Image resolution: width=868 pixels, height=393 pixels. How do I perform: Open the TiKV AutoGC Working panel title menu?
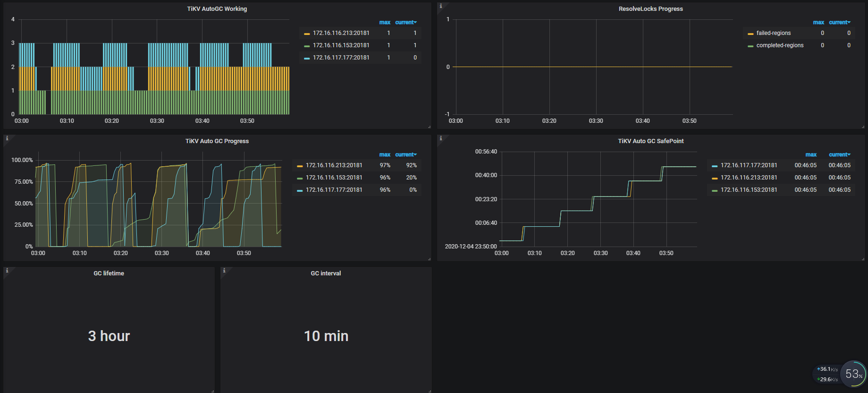[217, 9]
